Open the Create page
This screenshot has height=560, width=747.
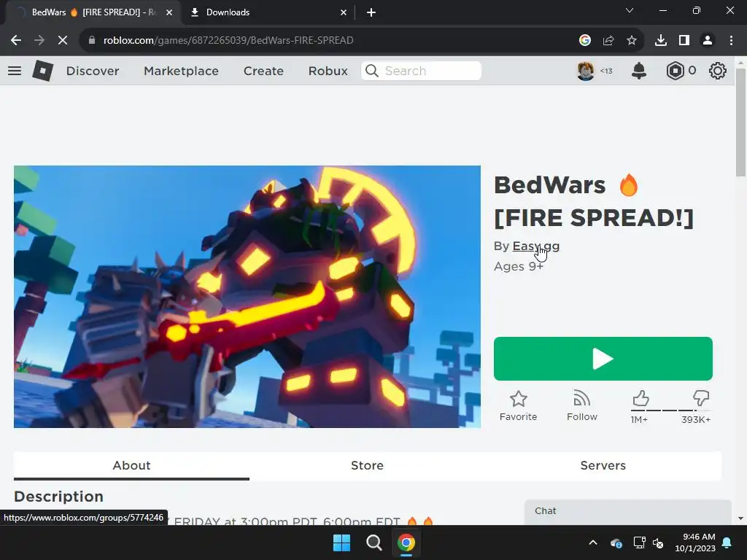pos(263,71)
